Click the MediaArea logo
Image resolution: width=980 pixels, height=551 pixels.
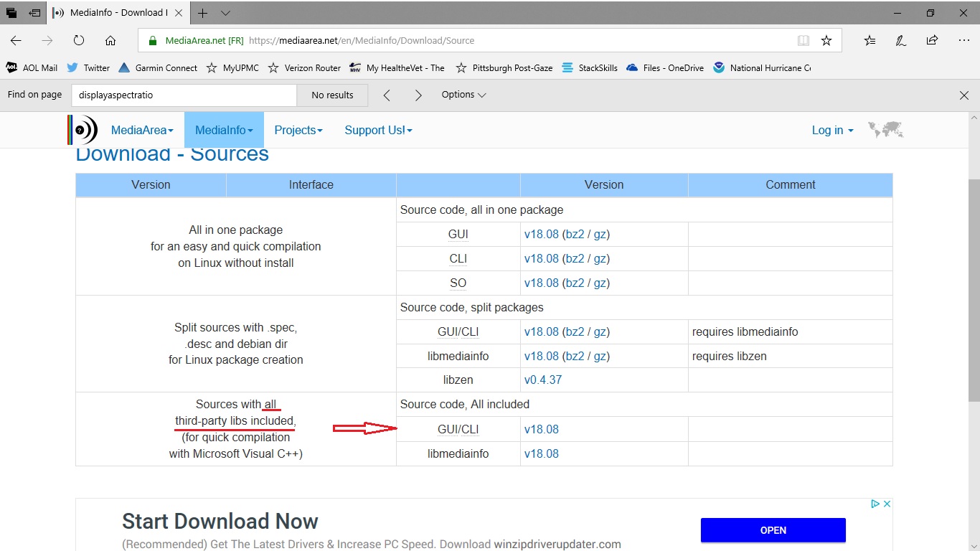pyautogui.click(x=84, y=130)
